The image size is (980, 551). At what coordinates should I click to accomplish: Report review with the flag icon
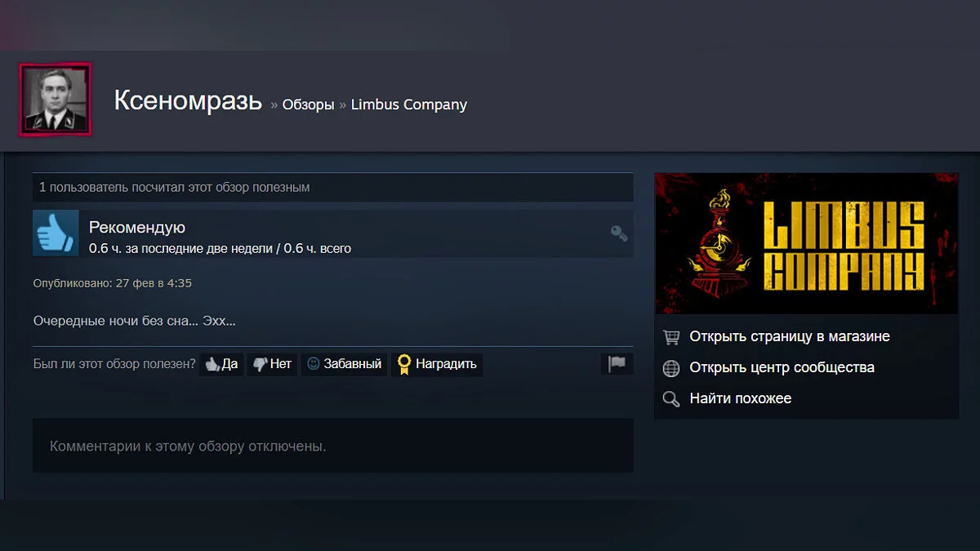617,363
